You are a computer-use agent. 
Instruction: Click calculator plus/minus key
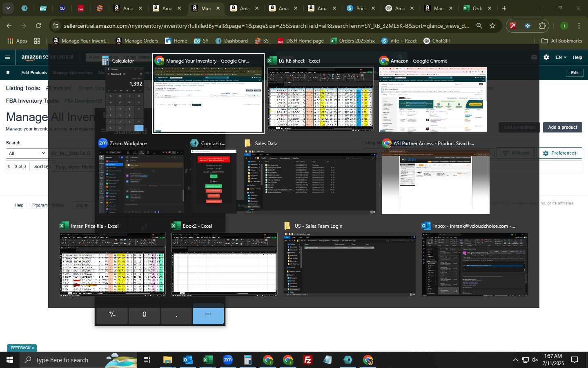[x=112, y=314]
